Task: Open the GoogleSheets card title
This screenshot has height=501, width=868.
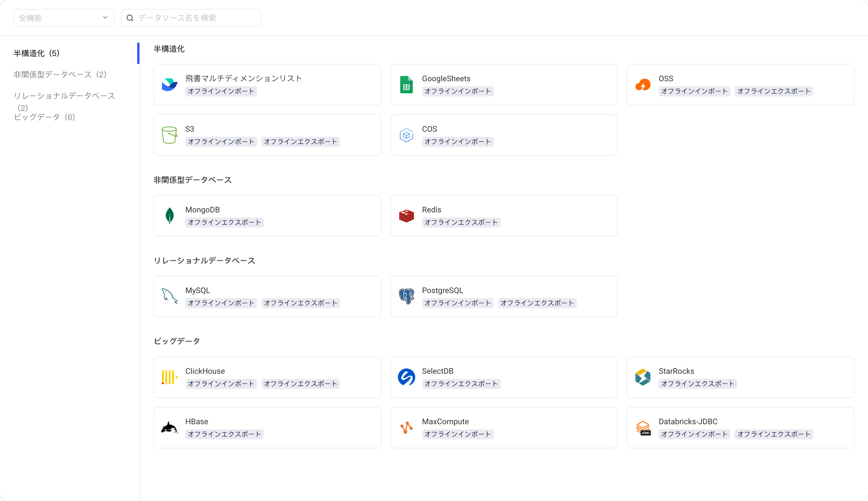Action: tap(446, 78)
